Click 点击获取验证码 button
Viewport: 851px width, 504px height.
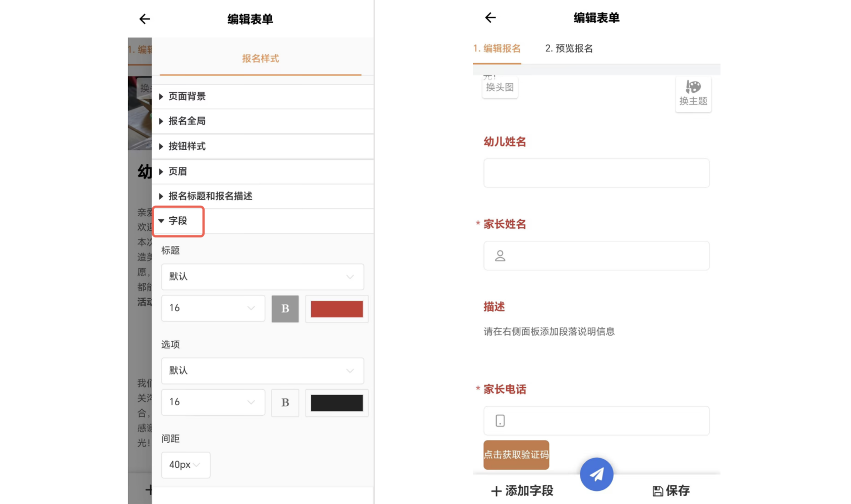coord(516,455)
